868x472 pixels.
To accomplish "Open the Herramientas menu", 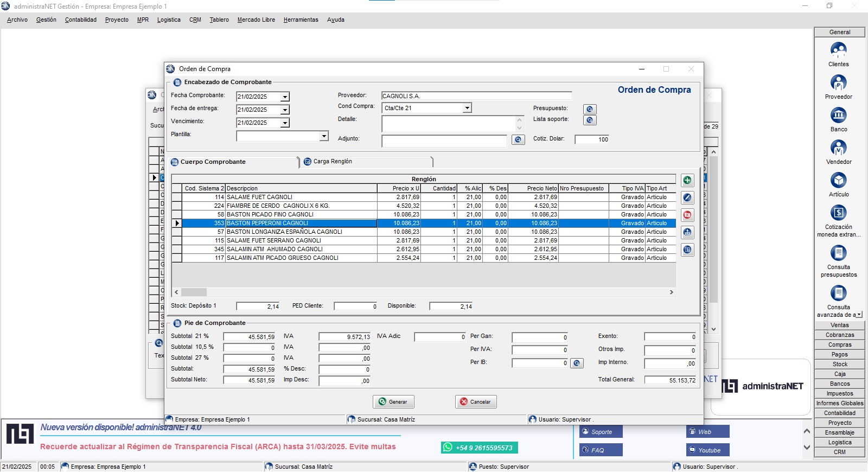I will [x=301, y=20].
